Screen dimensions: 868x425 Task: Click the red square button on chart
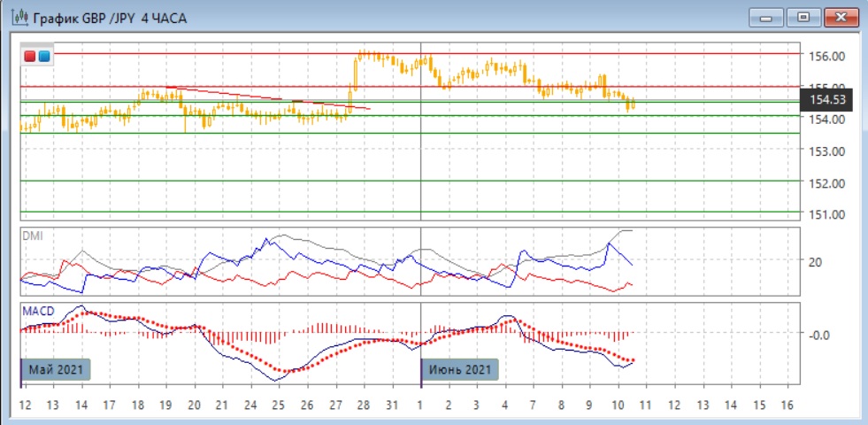coord(30,57)
